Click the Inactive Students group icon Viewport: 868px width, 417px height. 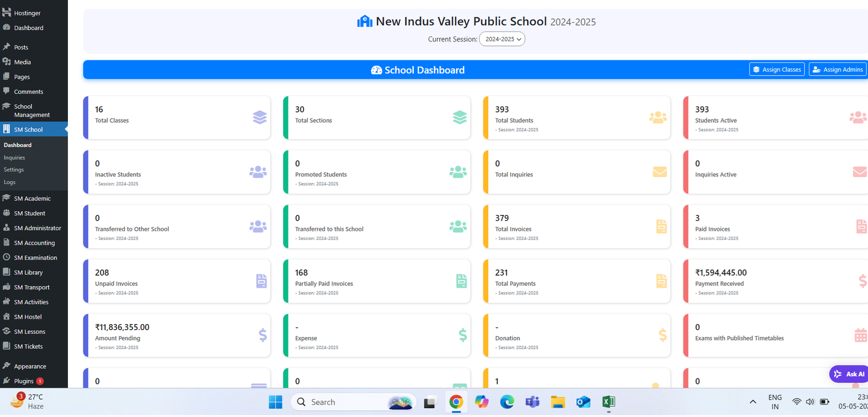click(258, 172)
